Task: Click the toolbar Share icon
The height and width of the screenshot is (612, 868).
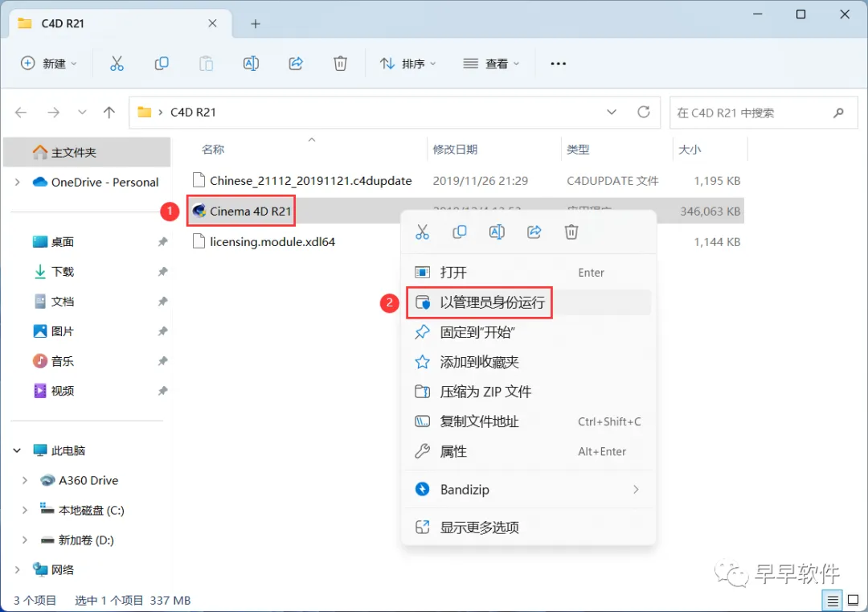Action: 296,64
